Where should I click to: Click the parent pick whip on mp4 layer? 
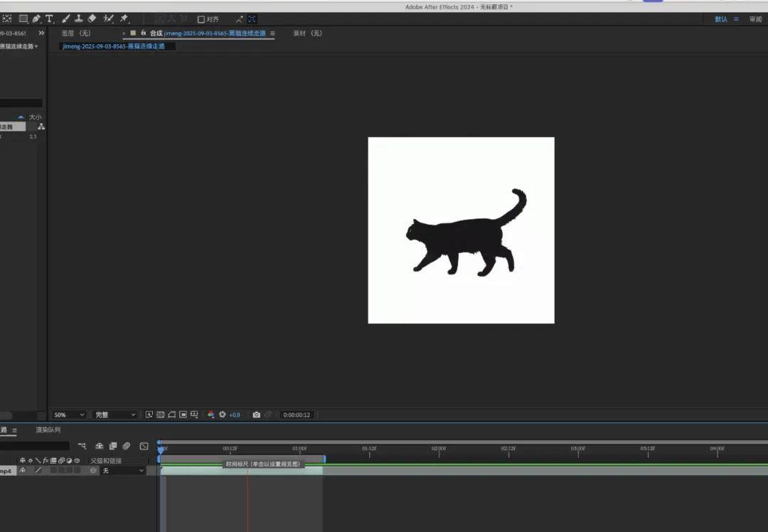(x=93, y=470)
